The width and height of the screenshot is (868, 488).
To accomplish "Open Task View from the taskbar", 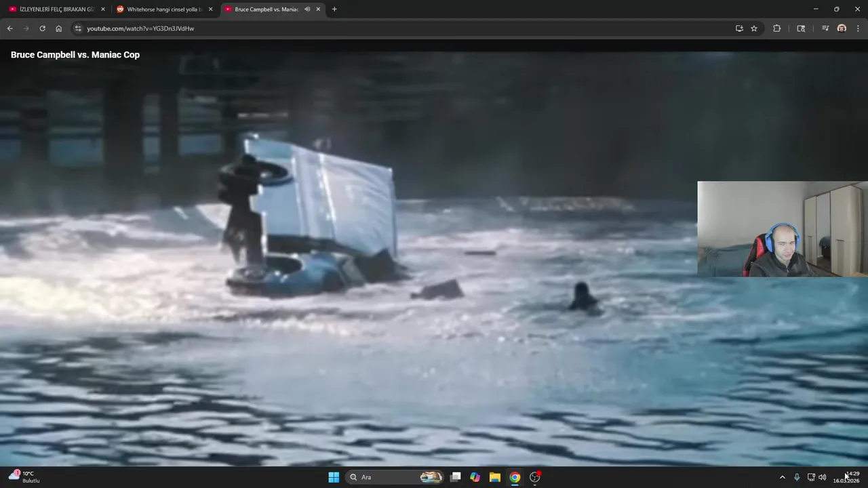I will 456,477.
